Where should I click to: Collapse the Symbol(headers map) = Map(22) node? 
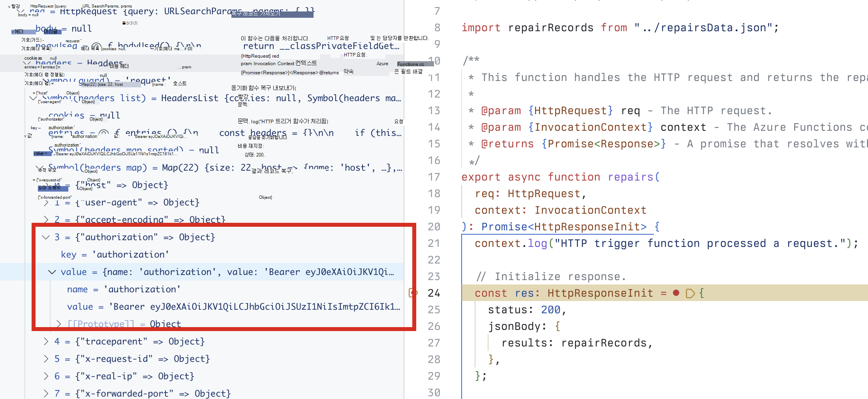point(39,168)
